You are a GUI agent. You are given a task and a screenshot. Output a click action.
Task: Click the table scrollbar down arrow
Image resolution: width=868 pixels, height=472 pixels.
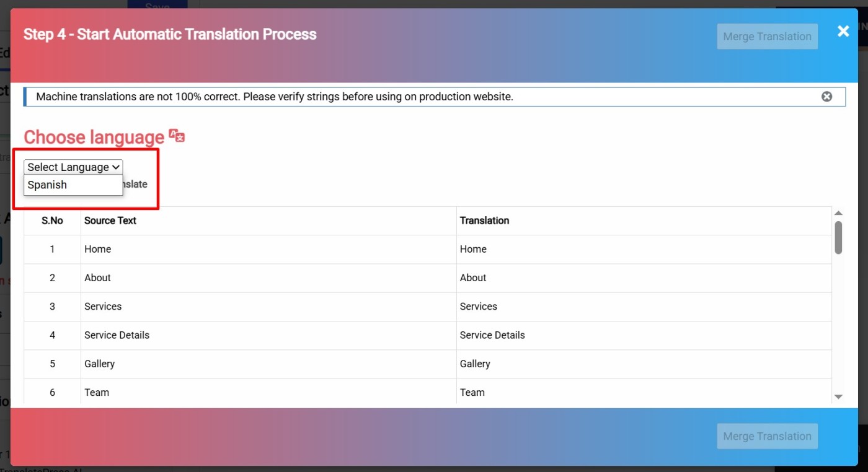tap(838, 396)
